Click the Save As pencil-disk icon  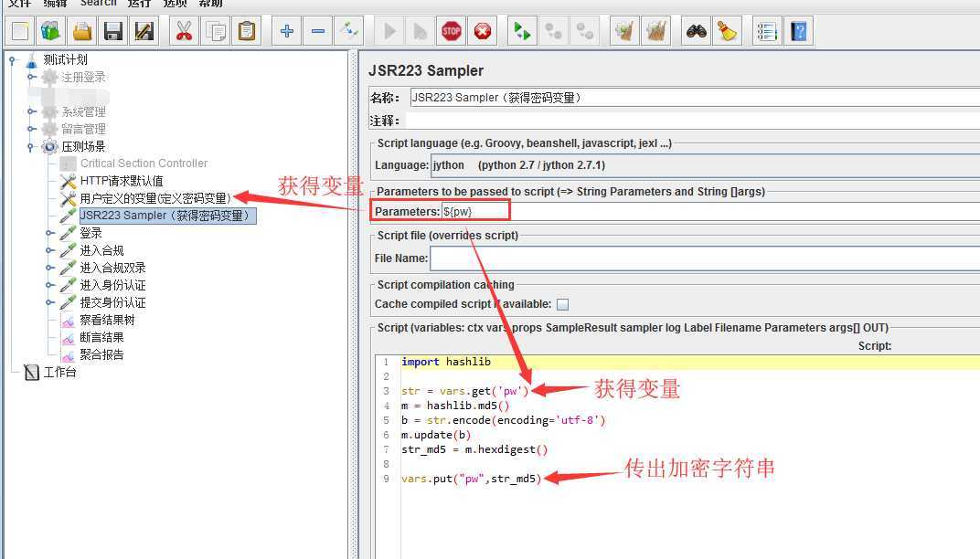(x=144, y=31)
